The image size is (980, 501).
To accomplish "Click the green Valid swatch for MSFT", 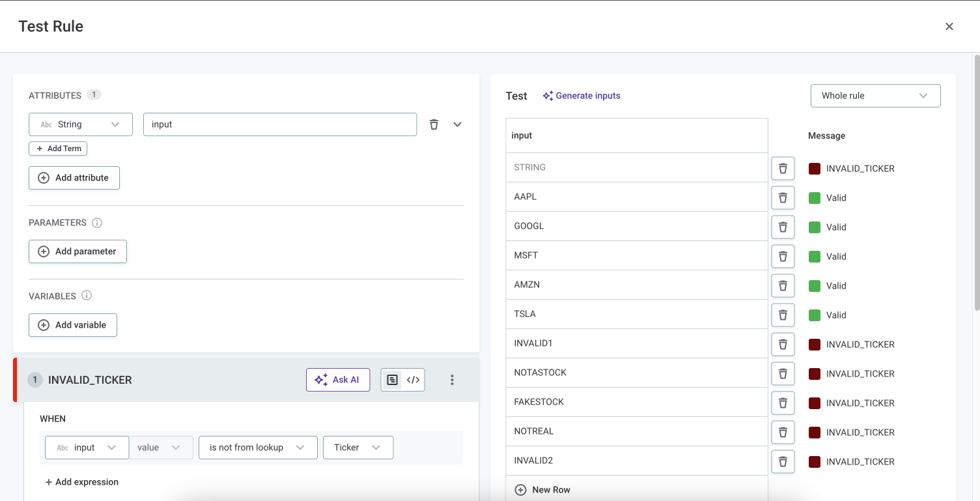I will pos(814,256).
